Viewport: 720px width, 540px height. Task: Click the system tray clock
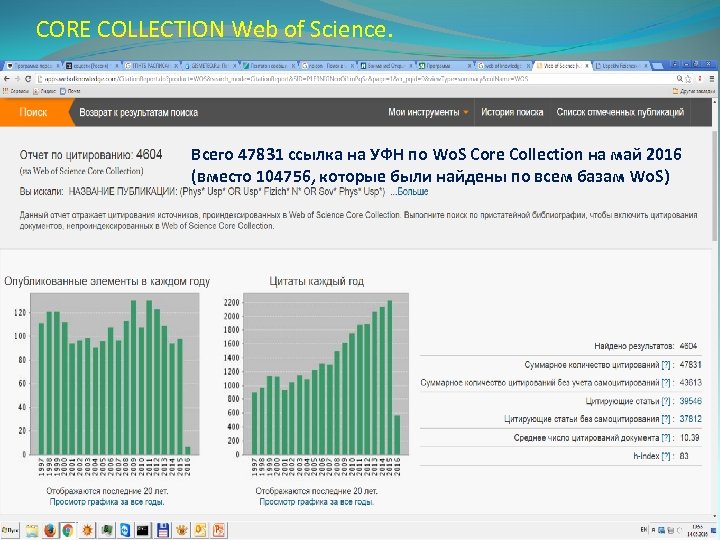point(698,530)
